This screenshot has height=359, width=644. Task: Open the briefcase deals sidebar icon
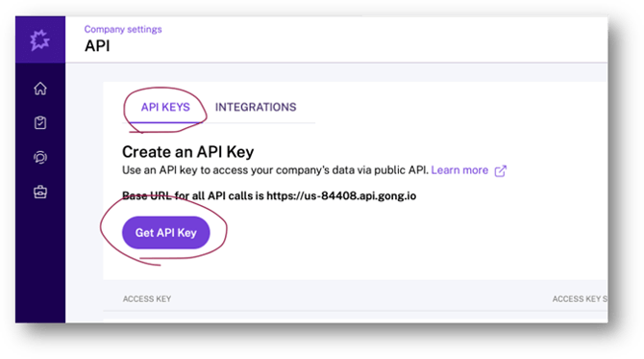(40, 192)
